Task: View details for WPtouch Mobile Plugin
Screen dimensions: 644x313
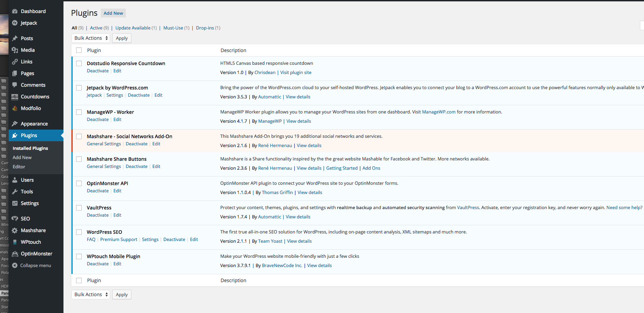Action: [319, 265]
